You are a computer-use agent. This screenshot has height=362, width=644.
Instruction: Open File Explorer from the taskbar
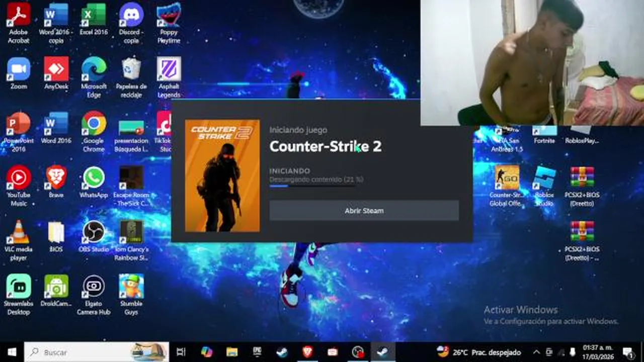pos(231,352)
